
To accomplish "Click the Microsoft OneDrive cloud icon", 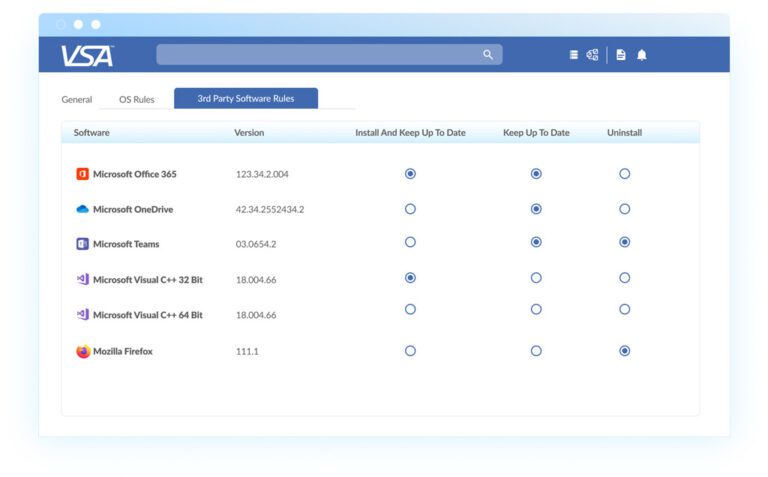I will click(83, 209).
